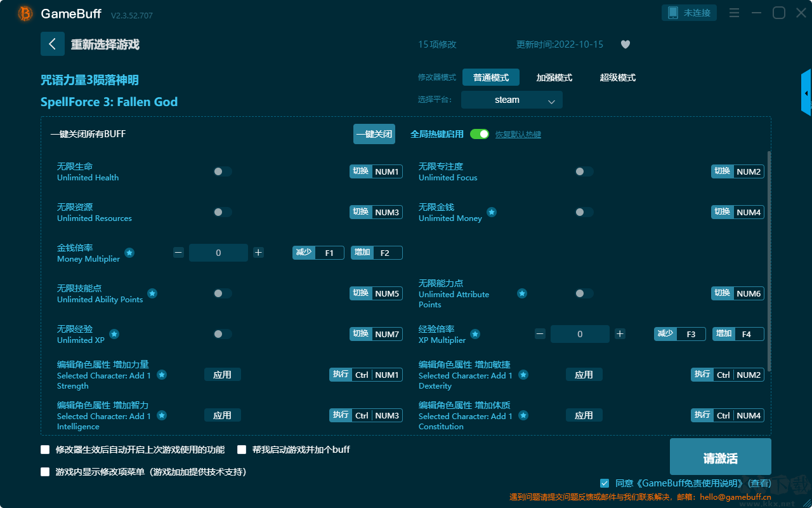Click Ctrl NUM1 hotkey for Add Strength
The image size is (812, 508).
(377, 375)
